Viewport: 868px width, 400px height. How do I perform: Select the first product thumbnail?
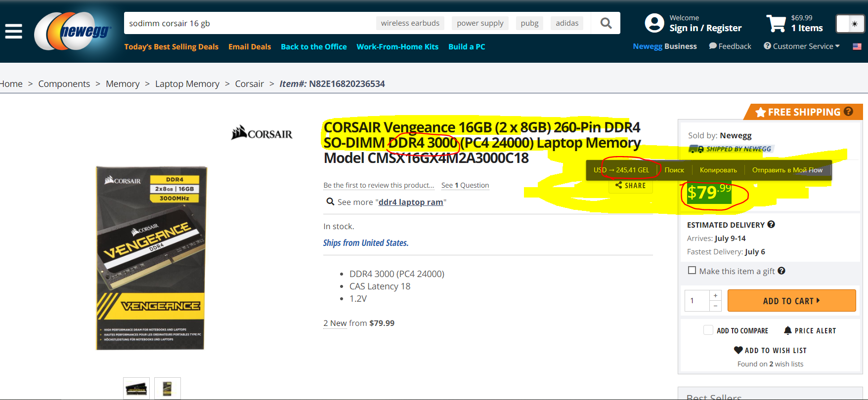click(136, 389)
